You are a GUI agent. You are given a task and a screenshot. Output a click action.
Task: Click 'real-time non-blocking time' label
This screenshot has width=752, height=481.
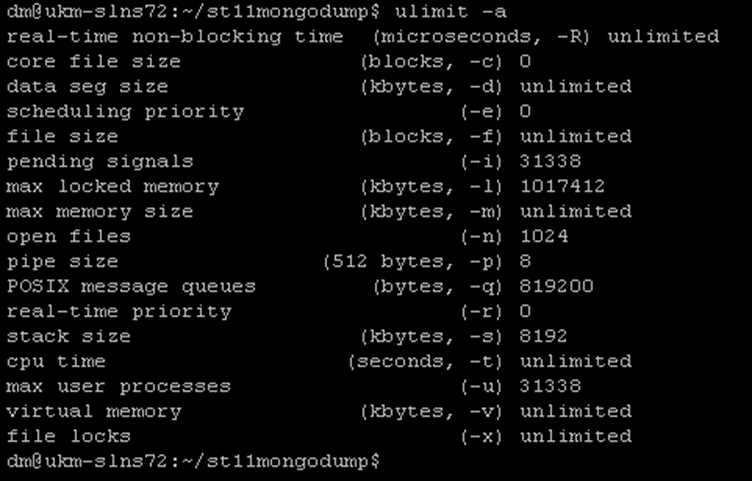175,37
